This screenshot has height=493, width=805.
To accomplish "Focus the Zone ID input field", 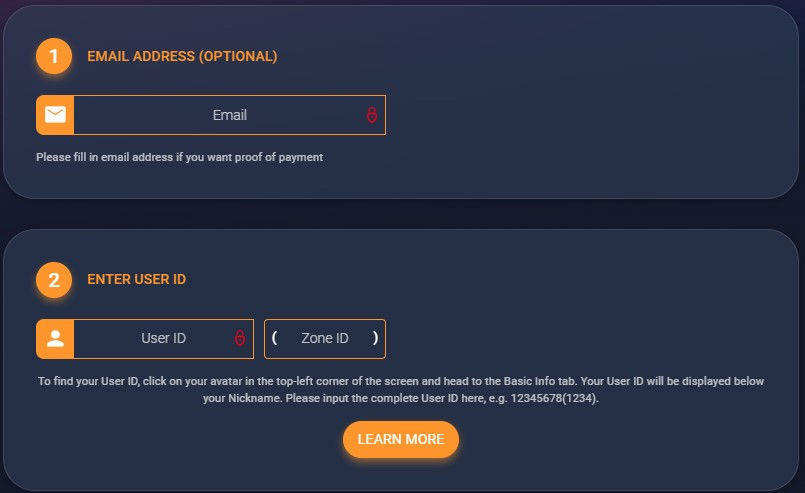I will tap(324, 339).
